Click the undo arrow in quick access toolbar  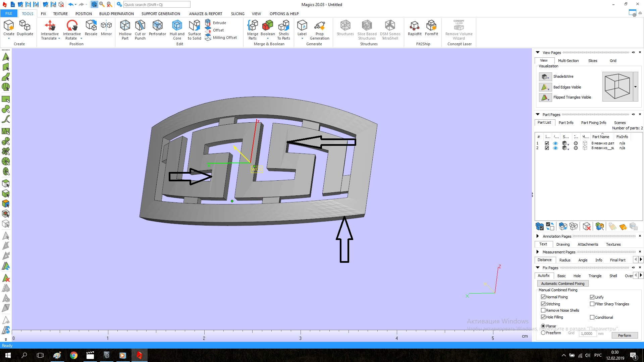[x=70, y=4]
